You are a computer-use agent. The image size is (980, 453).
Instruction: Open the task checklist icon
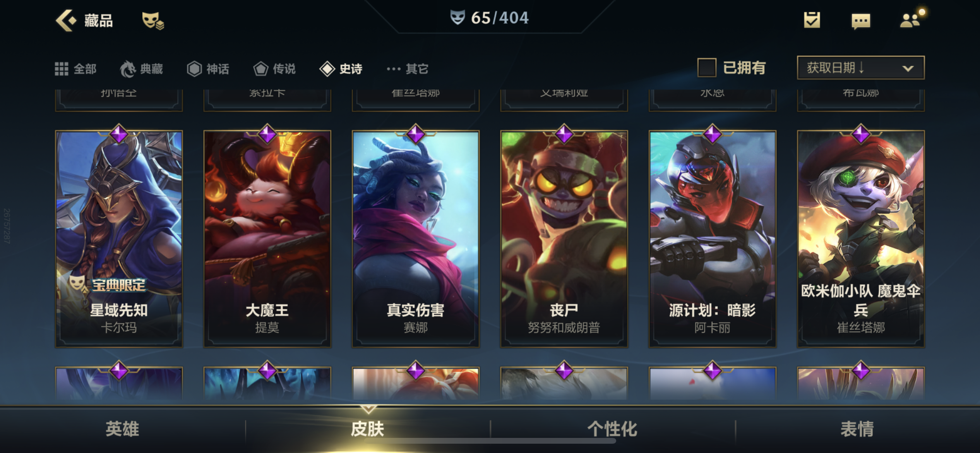tap(812, 20)
